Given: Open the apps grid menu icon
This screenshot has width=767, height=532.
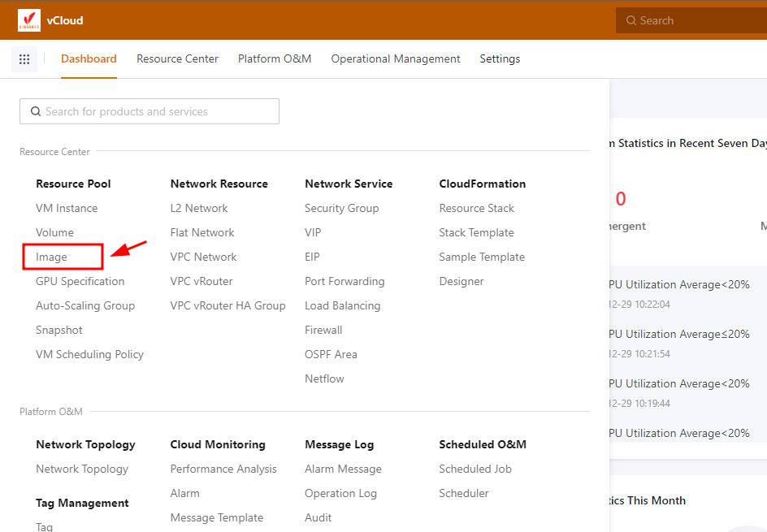Looking at the screenshot, I should 24,59.
